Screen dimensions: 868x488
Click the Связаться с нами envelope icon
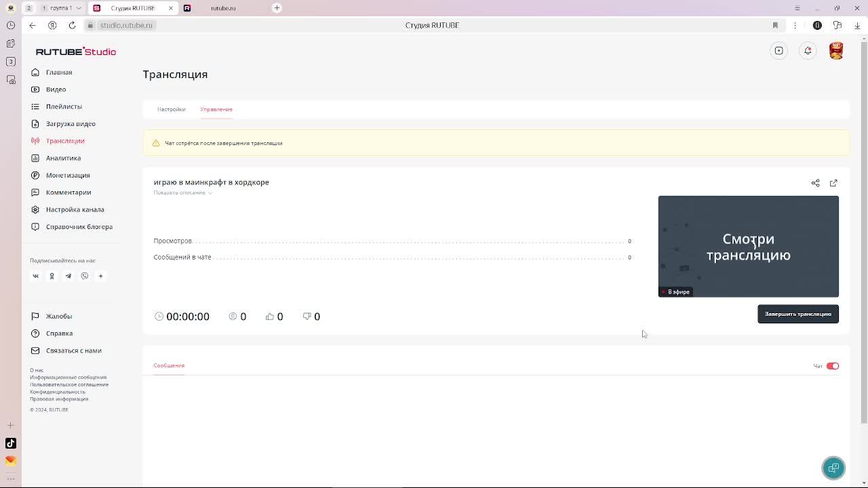pos(35,350)
